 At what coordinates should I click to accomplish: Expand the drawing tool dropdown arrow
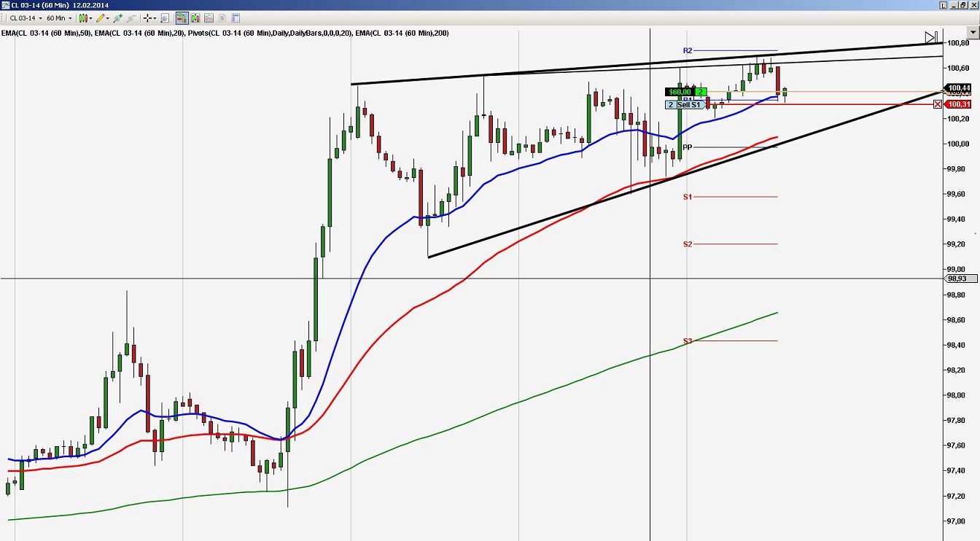point(106,17)
